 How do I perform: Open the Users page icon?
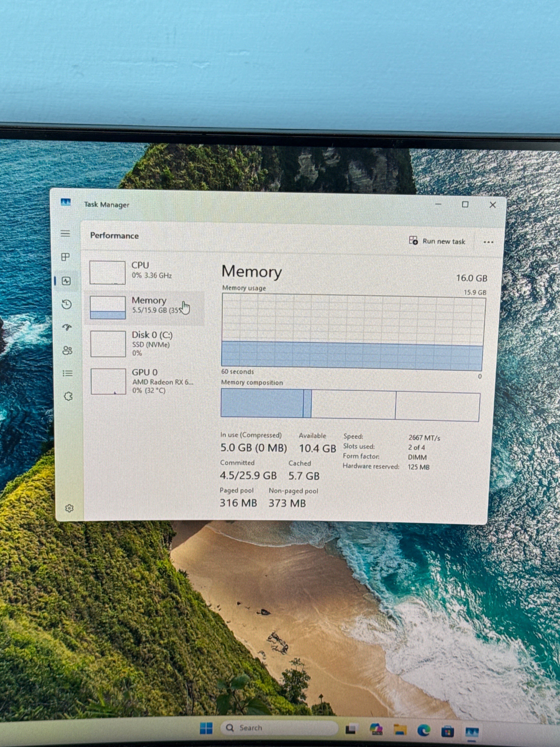pyautogui.click(x=68, y=351)
